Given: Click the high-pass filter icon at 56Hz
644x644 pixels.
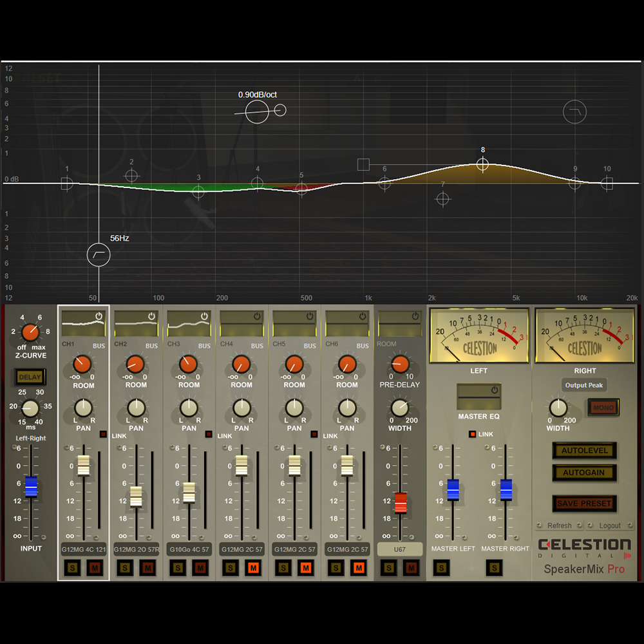Looking at the screenshot, I should tap(99, 255).
